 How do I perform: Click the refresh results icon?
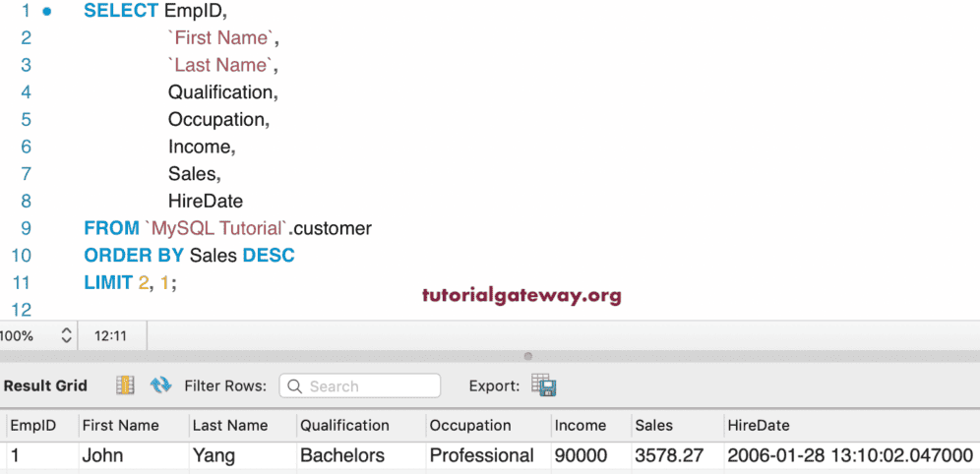160,385
